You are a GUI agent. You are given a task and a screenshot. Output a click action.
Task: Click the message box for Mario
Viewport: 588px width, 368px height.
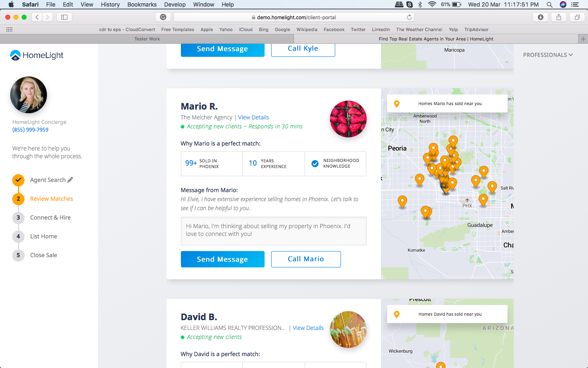click(x=274, y=231)
